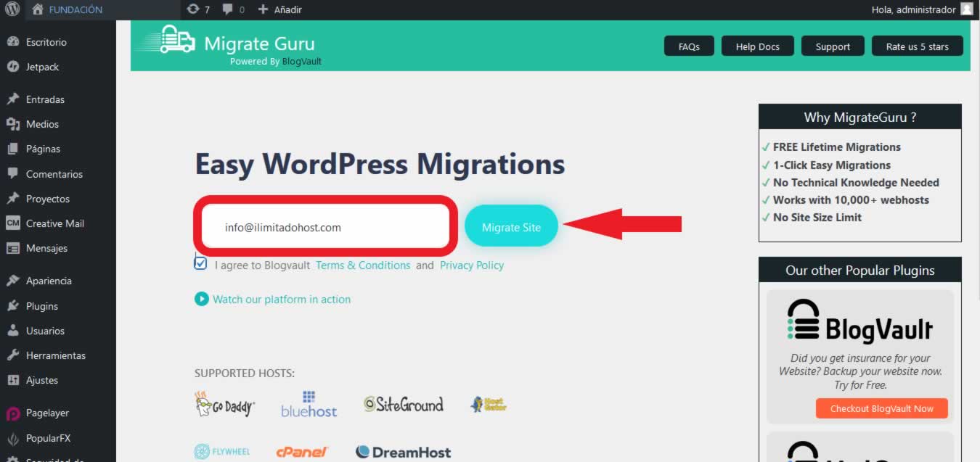This screenshot has height=462, width=980.
Task: Click the email address input field
Action: [x=324, y=227]
